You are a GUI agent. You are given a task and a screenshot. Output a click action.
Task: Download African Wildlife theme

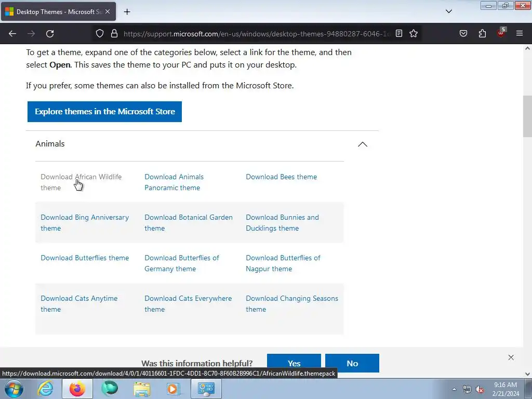click(x=81, y=182)
